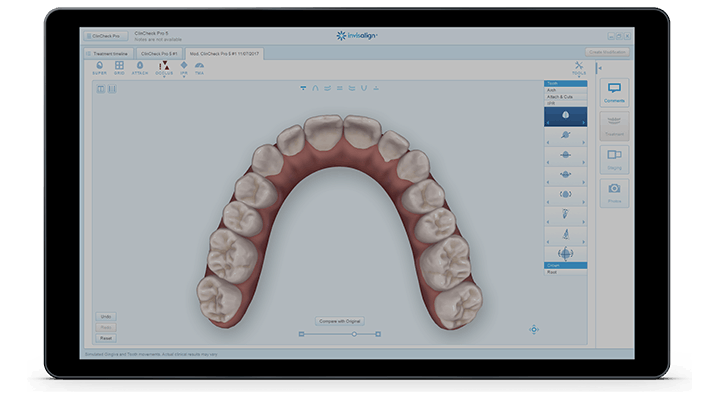Select the second tilted root tool

point(566,234)
